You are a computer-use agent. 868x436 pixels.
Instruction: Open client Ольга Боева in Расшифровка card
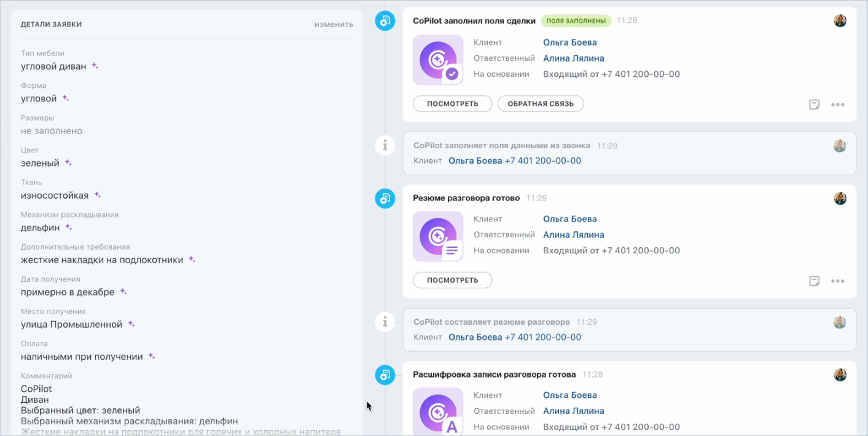570,395
